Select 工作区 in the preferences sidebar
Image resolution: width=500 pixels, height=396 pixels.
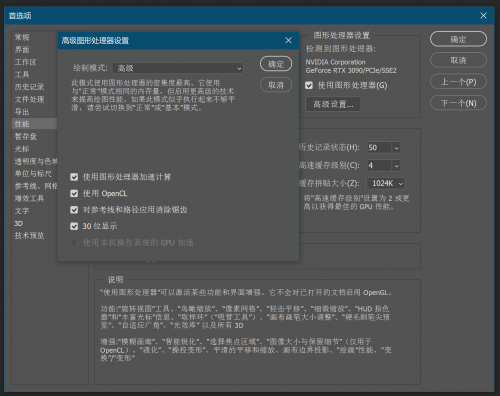(x=25, y=62)
